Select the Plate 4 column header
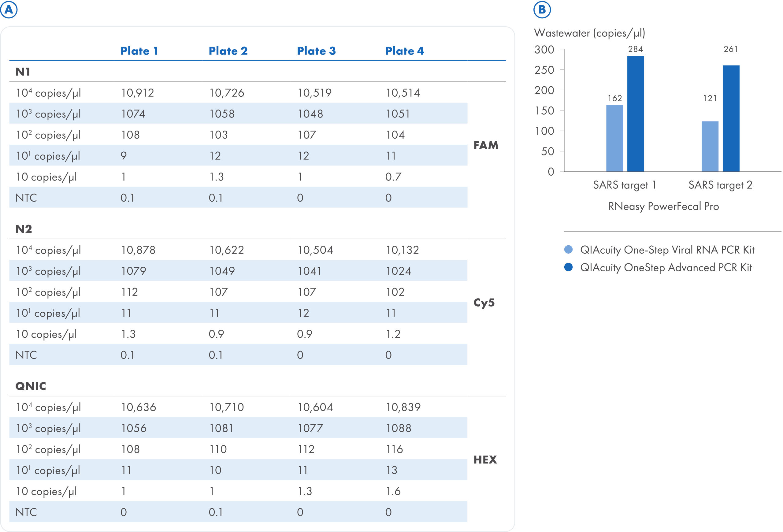Image resolution: width=783 pixels, height=532 pixels. coord(404,51)
